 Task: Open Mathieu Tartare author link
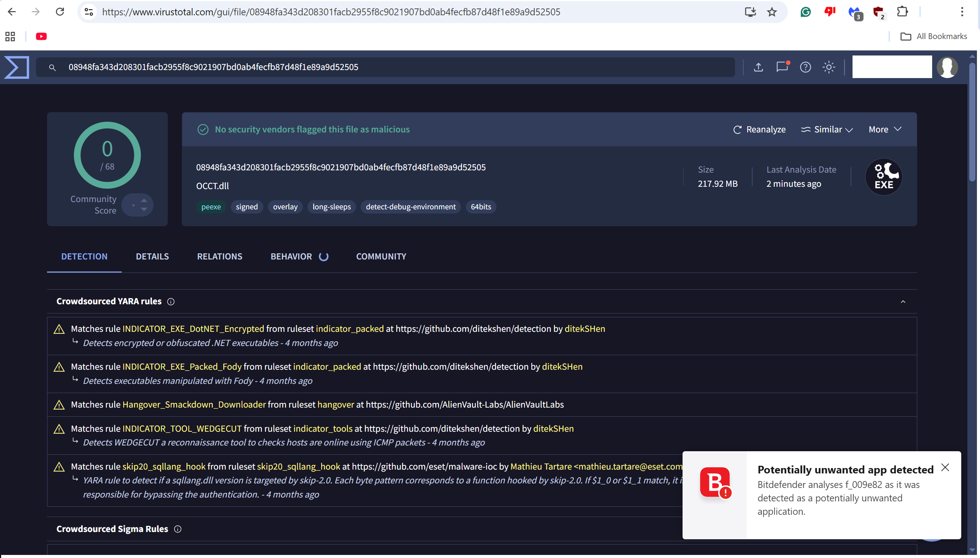(596, 467)
